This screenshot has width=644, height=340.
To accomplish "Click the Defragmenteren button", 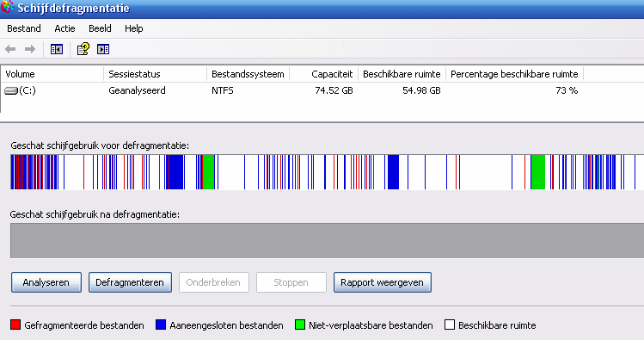I will coord(130,282).
